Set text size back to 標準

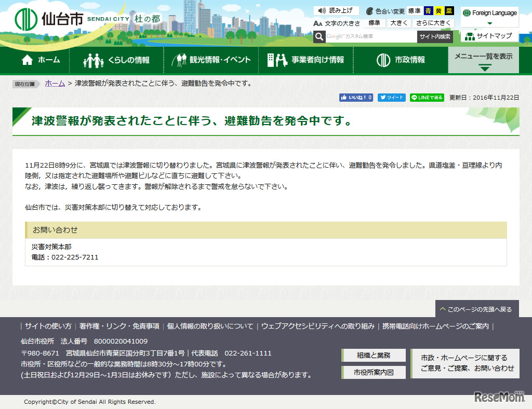pos(374,23)
